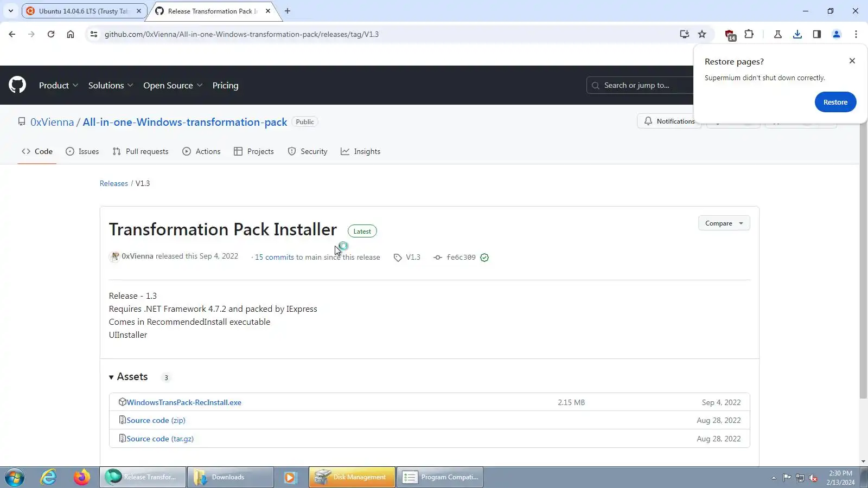868x488 pixels.
Task: Open the Actions tab
Action: pyautogui.click(x=201, y=151)
